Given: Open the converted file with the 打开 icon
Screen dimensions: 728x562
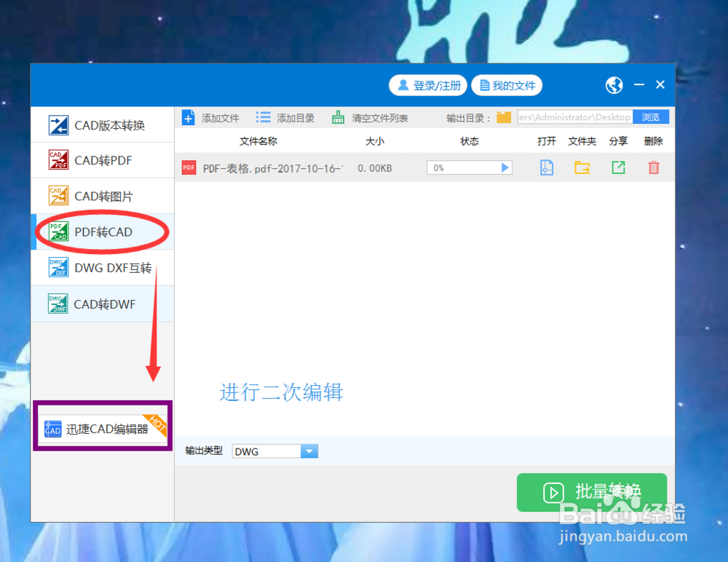Looking at the screenshot, I should 547,167.
